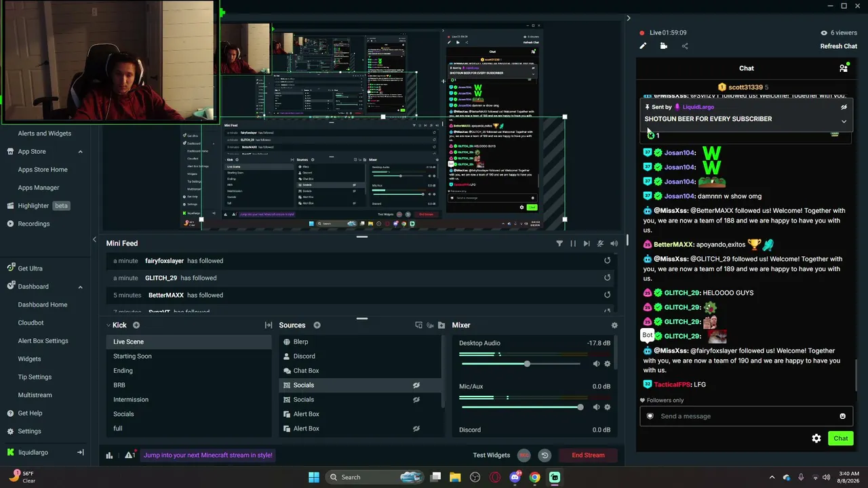Click the share icon below the Live timer
This screenshot has width=868, height=488.
pyautogui.click(x=685, y=46)
